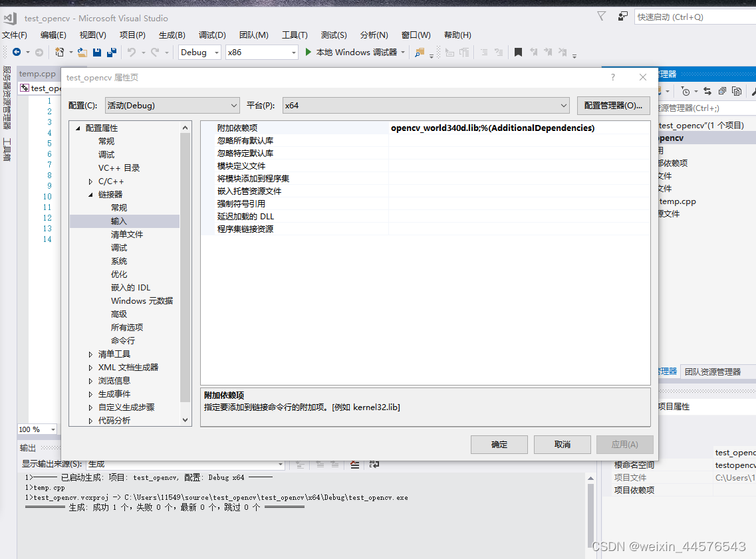Collapse the 配置属性 tree node

[x=78, y=128]
